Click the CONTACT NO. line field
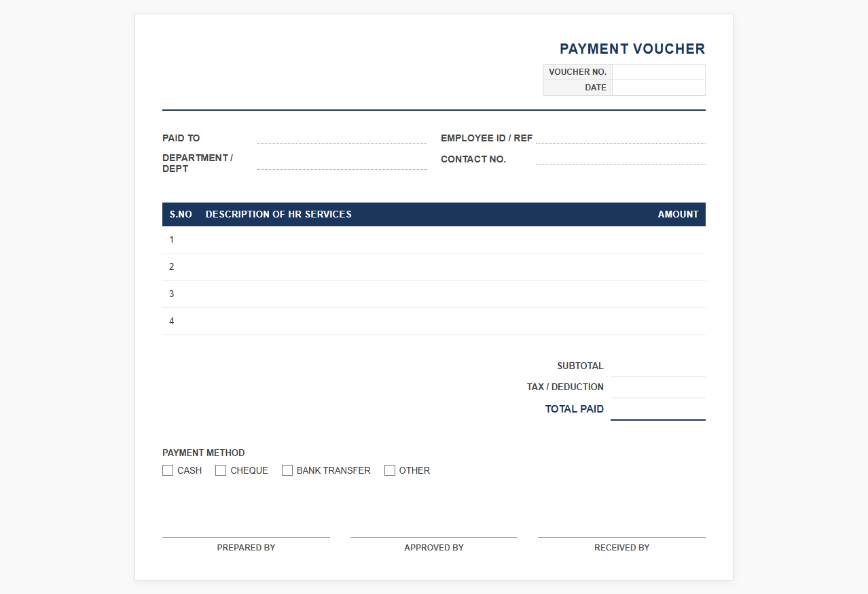This screenshot has width=868, height=594. pos(621,159)
